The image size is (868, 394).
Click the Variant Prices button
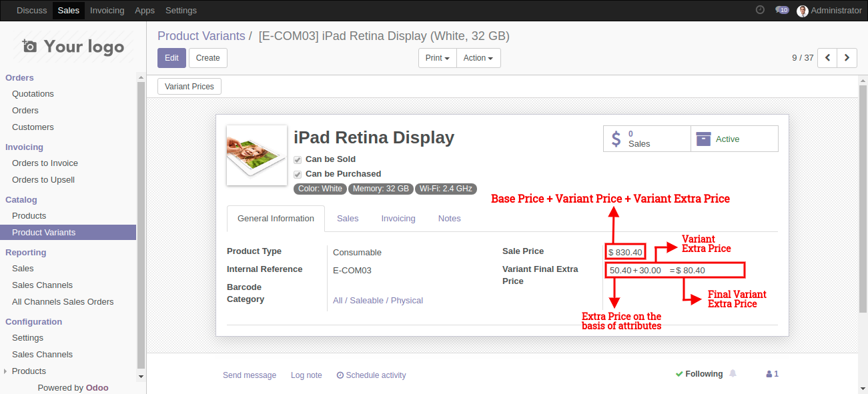(189, 86)
